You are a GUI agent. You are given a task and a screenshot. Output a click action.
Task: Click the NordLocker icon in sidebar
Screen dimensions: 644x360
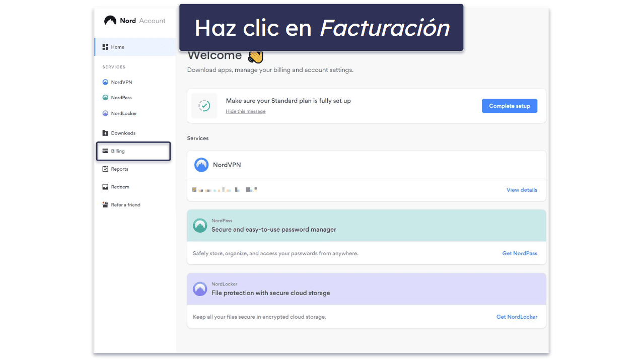click(105, 113)
